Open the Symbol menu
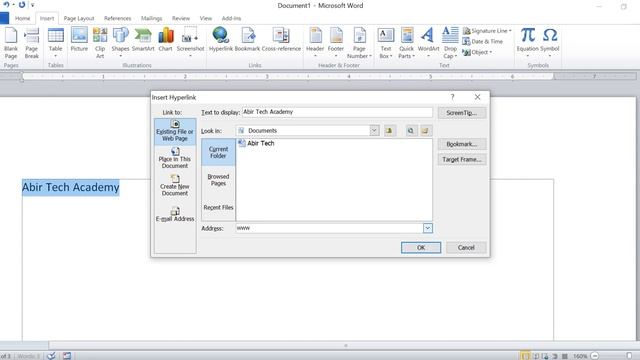The image size is (640, 360). point(550,42)
